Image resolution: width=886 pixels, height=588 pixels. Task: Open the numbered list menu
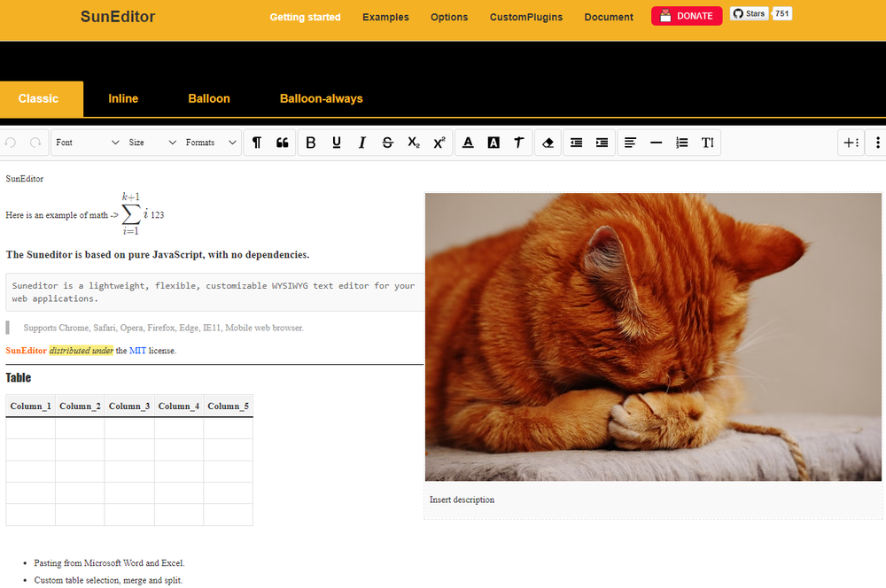[682, 143]
